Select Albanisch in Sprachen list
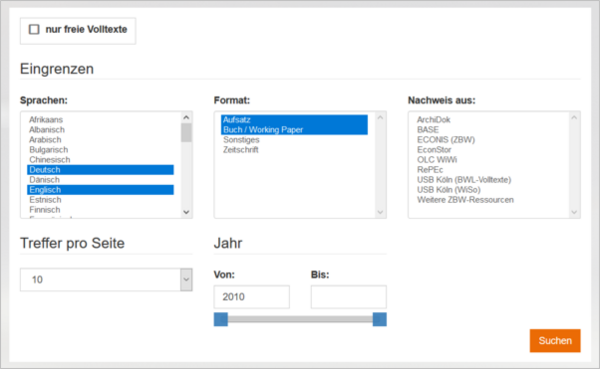Viewport: 600px width, 369px height. point(100,130)
